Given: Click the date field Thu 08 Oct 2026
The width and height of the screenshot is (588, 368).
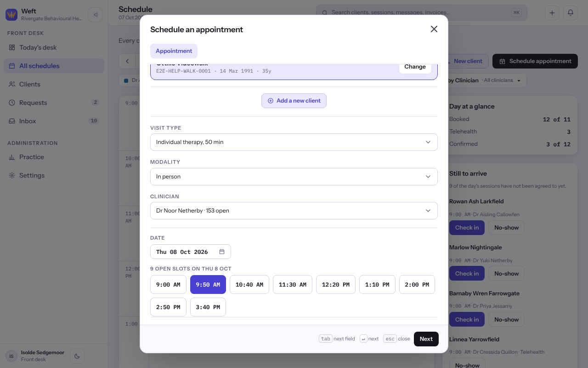Looking at the screenshot, I should tap(191, 252).
